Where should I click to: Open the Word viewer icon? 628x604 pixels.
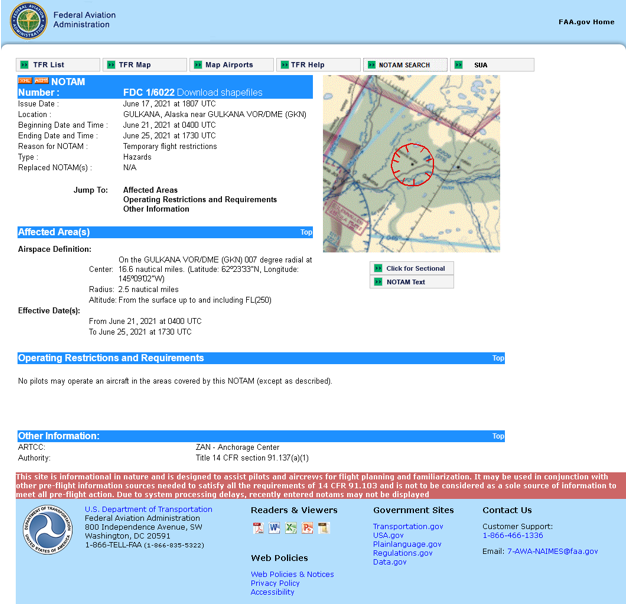click(274, 528)
